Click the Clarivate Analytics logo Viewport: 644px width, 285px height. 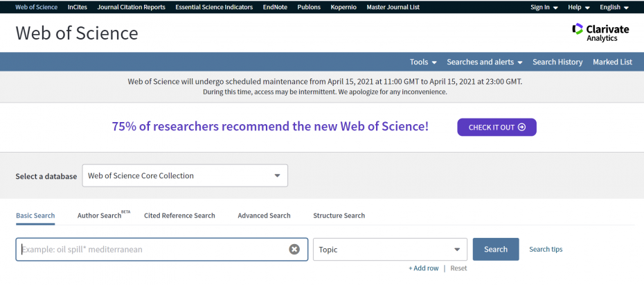(600, 32)
